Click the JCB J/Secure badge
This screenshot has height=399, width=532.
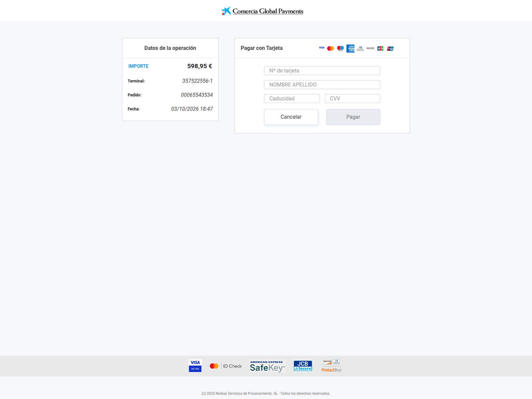tap(303, 366)
